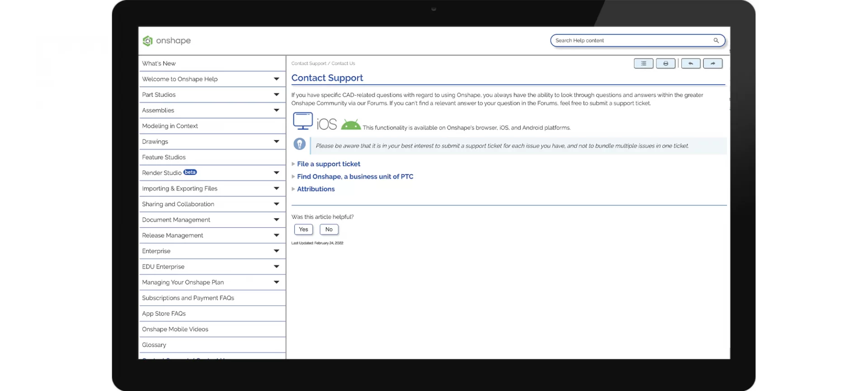
Task: Expand the Assemblies arrow
Action: 276,110
